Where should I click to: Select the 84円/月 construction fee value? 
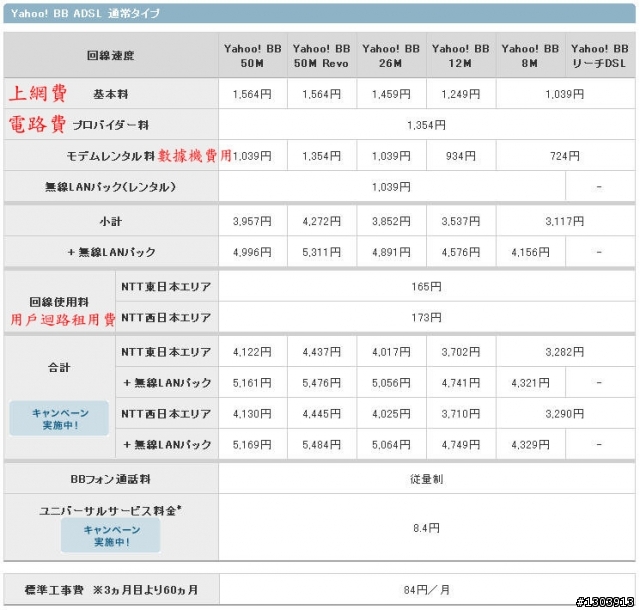click(x=427, y=590)
